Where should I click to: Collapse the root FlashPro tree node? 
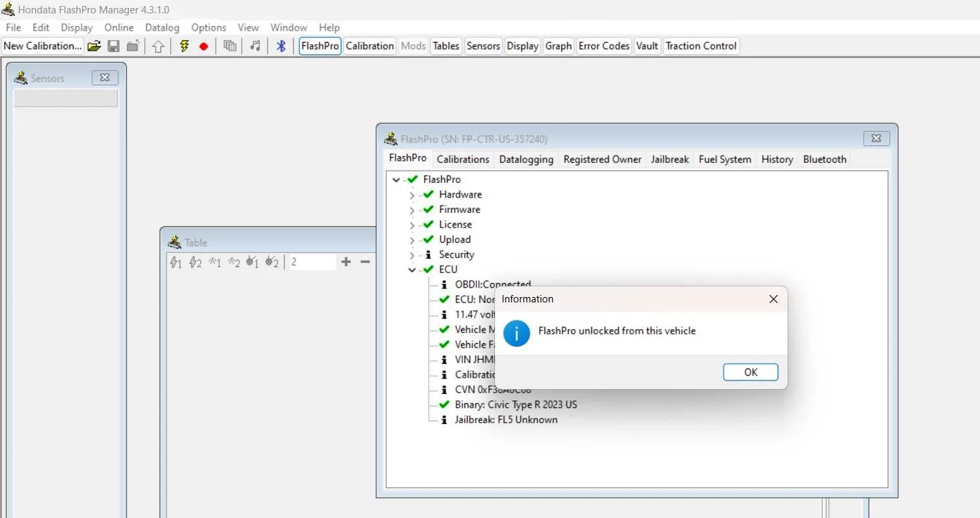pos(396,180)
